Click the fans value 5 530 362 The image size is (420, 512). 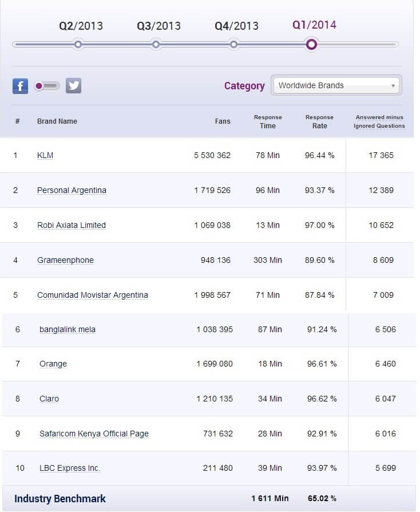(x=212, y=155)
